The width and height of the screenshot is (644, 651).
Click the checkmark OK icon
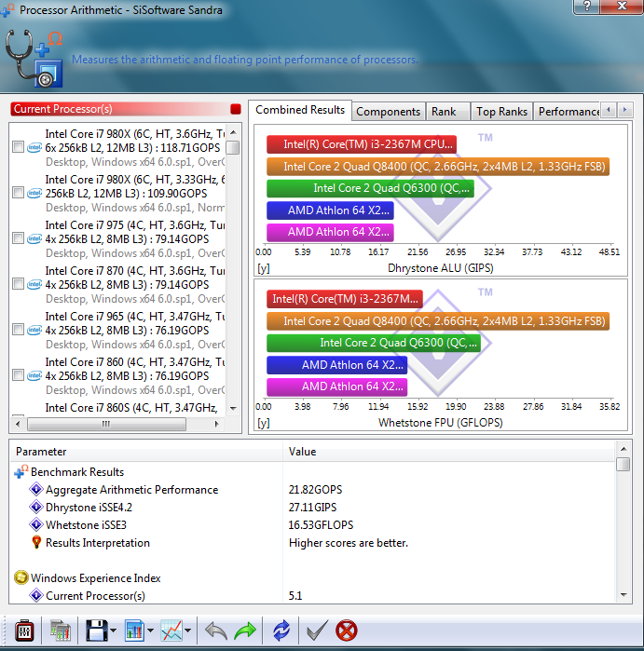317,631
